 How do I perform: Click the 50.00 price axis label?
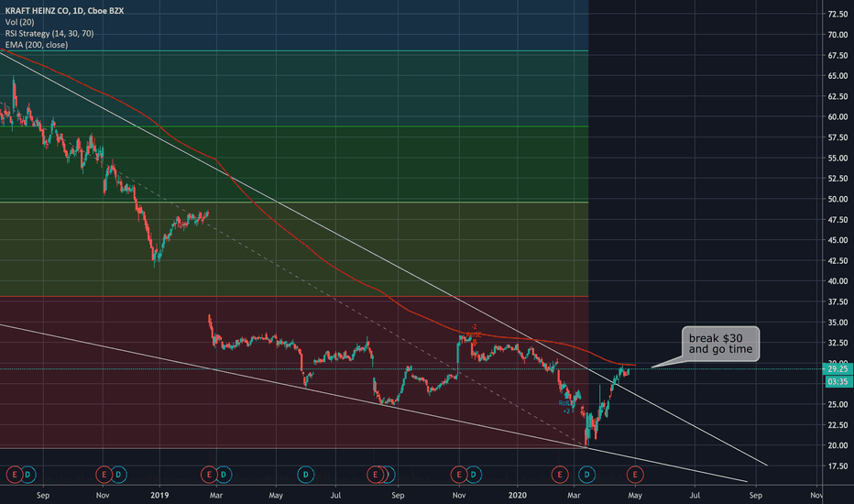point(838,199)
